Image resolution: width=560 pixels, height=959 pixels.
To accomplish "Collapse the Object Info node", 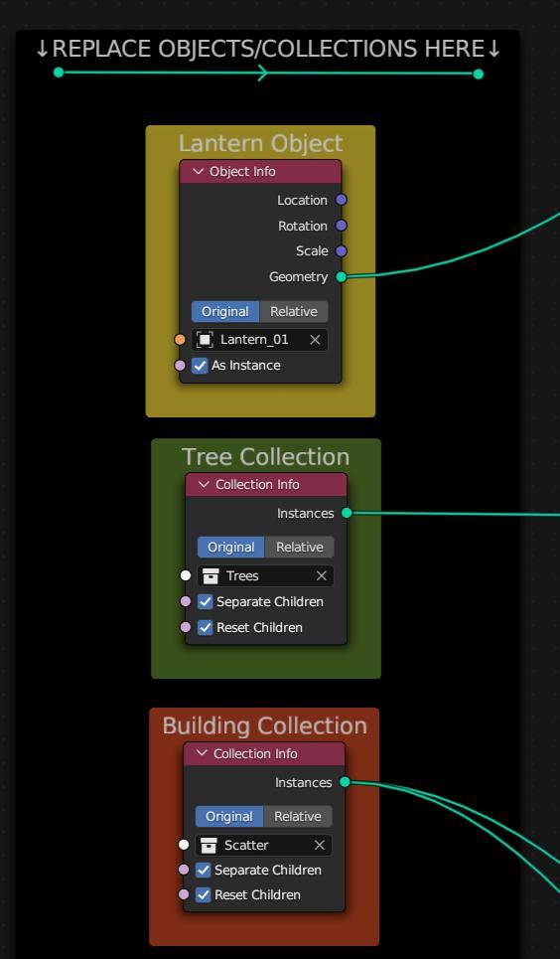I will coord(198,172).
